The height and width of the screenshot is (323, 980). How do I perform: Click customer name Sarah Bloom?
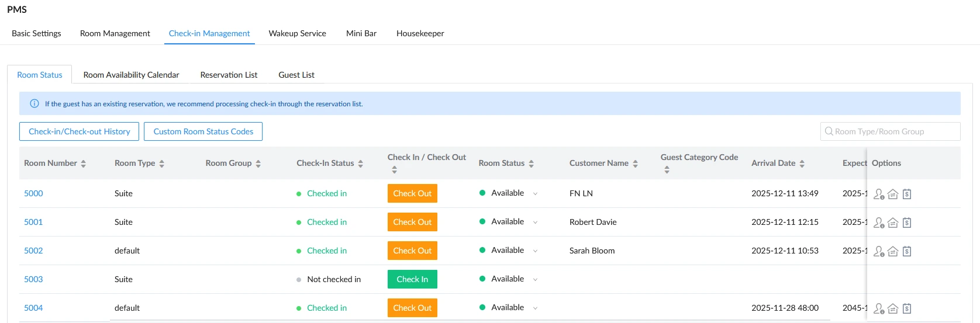point(592,251)
